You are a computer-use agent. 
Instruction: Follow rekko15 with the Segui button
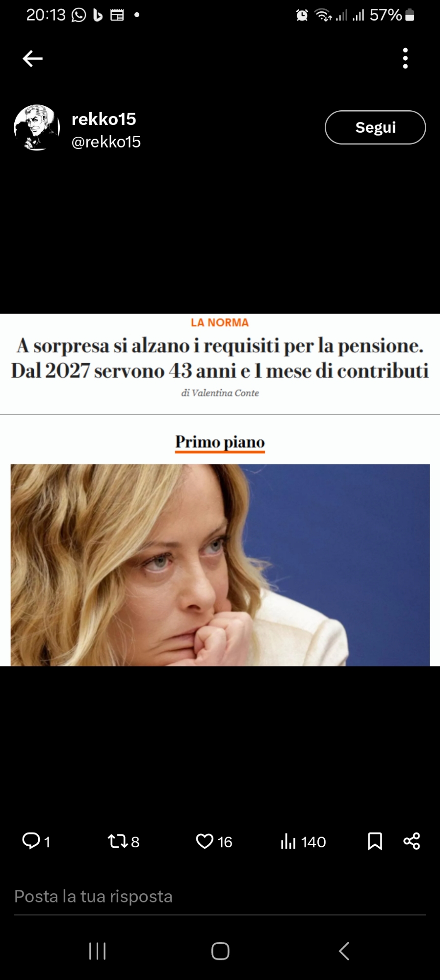pos(375,127)
